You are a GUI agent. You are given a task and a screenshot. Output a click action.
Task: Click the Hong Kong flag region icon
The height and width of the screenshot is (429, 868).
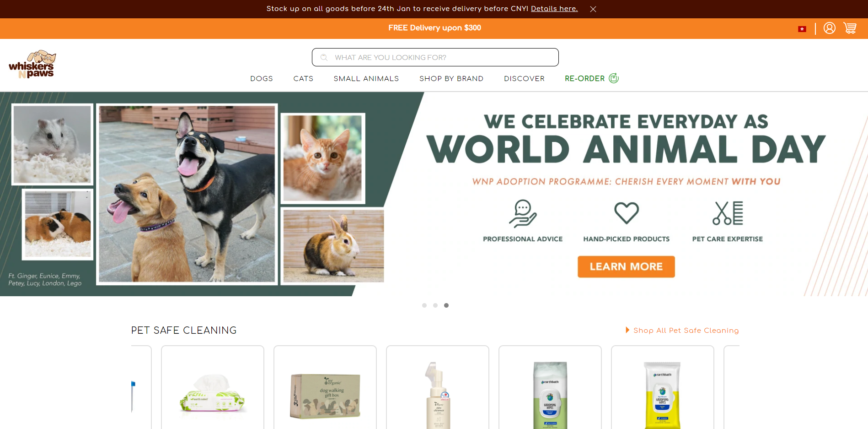[x=802, y=29]
